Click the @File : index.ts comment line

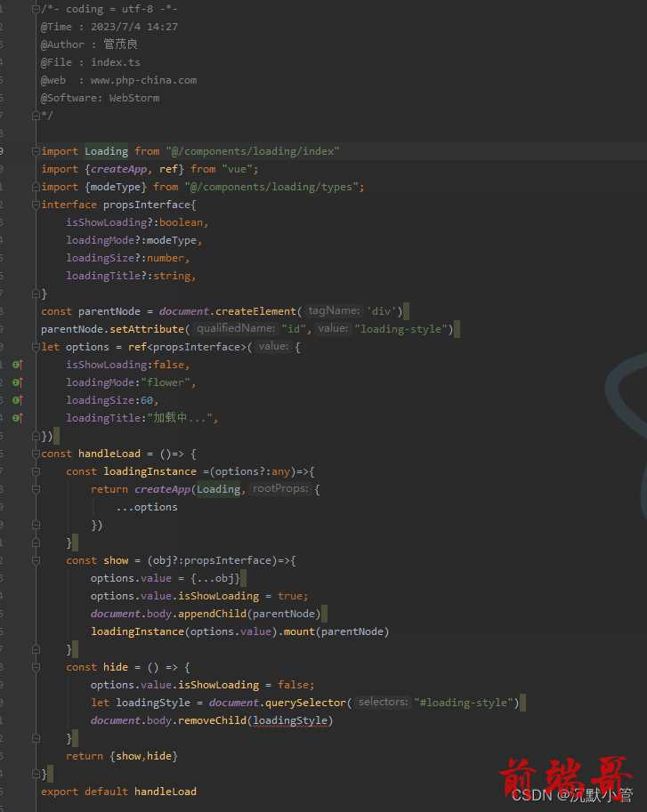[91, 62]
